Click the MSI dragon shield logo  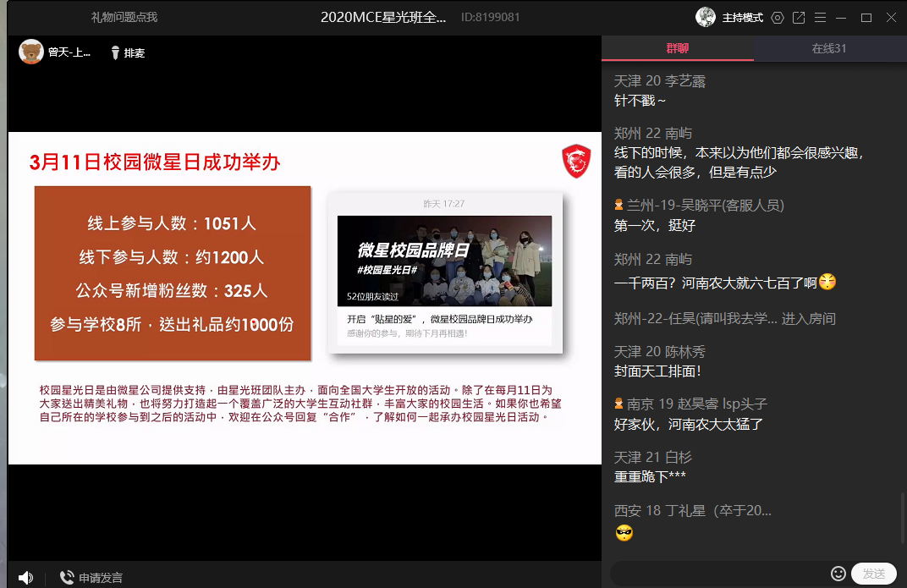(576, 161)
